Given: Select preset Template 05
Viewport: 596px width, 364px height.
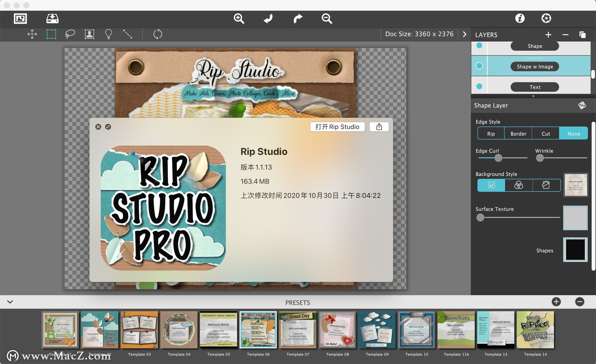Looking at the screenshot, I should click(x=219, y=330).
